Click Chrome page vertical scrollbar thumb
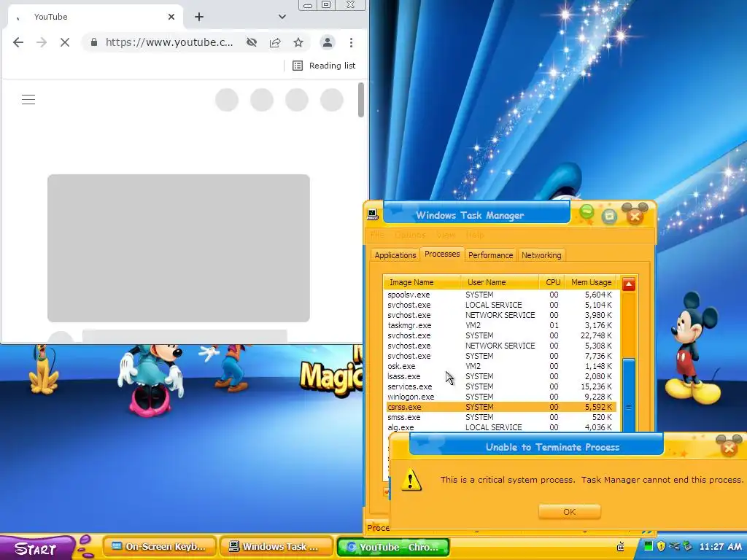Screen dimensions: 747x560 [x=361, y=99]
